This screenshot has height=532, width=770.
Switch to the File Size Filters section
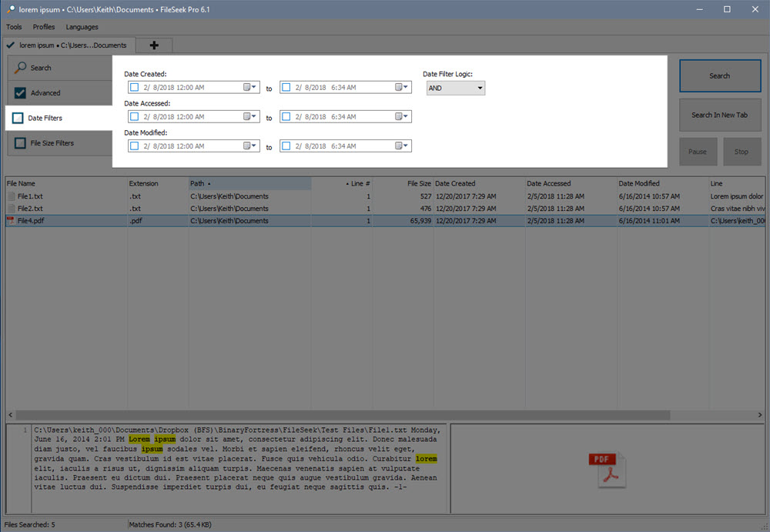click(x=60, y=143)
